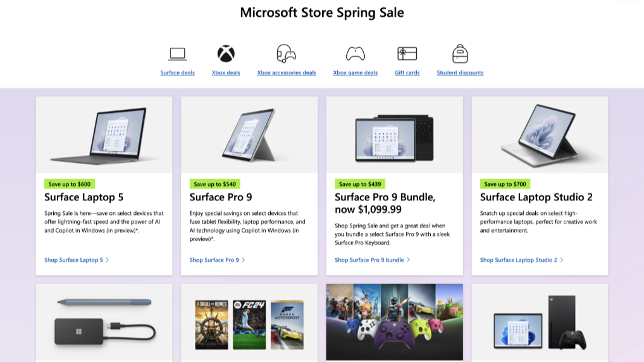This screenshot has width=644, height=362.
Task: Click Shop Surface Laptop Studio 2
Action: tap(518, 259)
